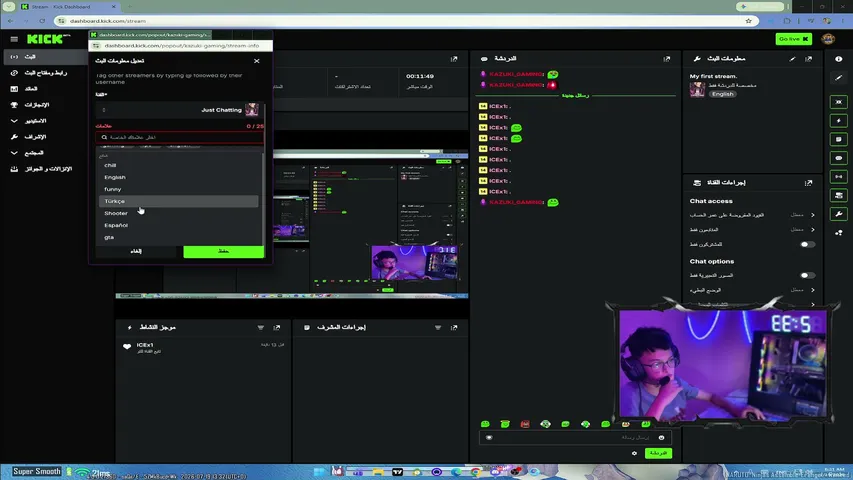Open chat settings gear icon
Image resolution: width=853 pixels, height=480 pixels.
click(634, 453)
